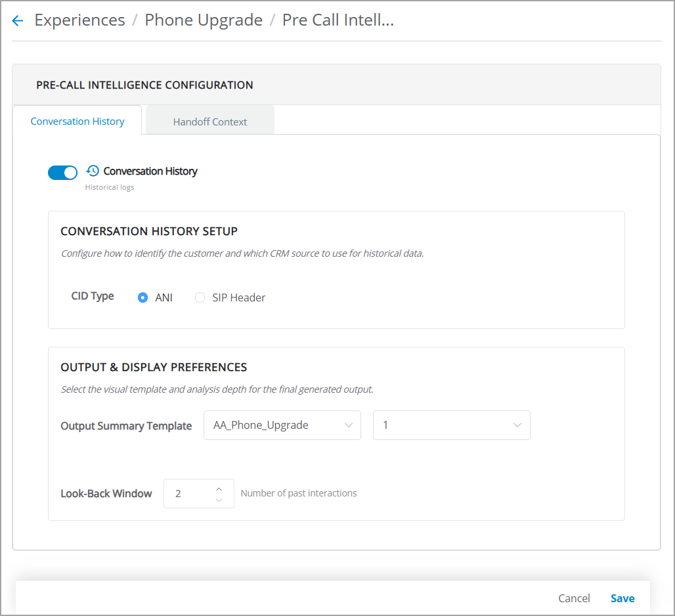Select the SIP Header radio option
Screen dimensions: 675x616
pyautogui.click(x=200, y=297)
